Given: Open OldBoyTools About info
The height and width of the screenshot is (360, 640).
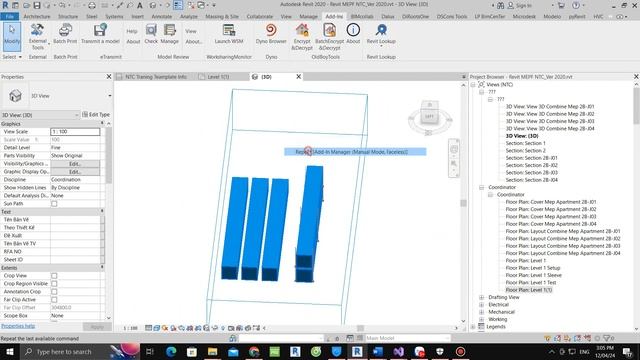Looking at the screenshot, I should (353, 34).
